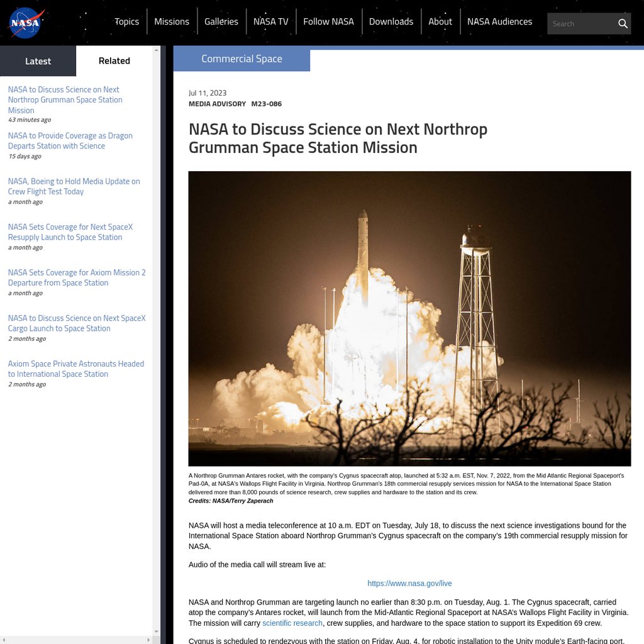The height and width of the screenshot is (644, 644).
Task: Click the Antares rocket launch photo
Action: [x=409, y=318]
